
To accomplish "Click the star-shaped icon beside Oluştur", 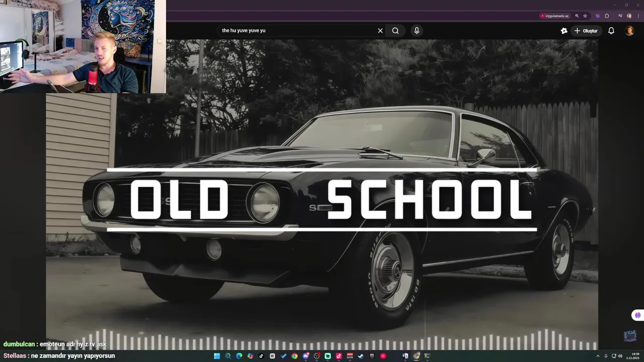I will click(x=564, y=31).
